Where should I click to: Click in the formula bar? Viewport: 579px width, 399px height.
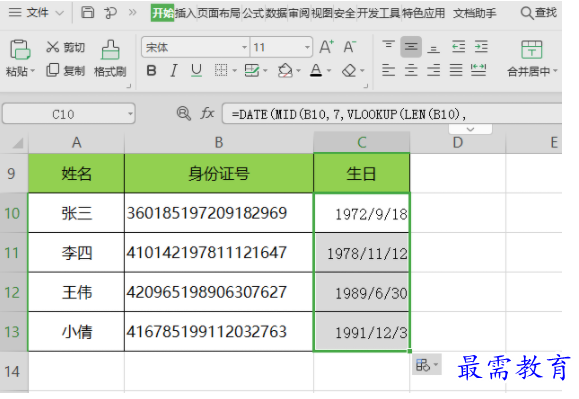point(392,114)
